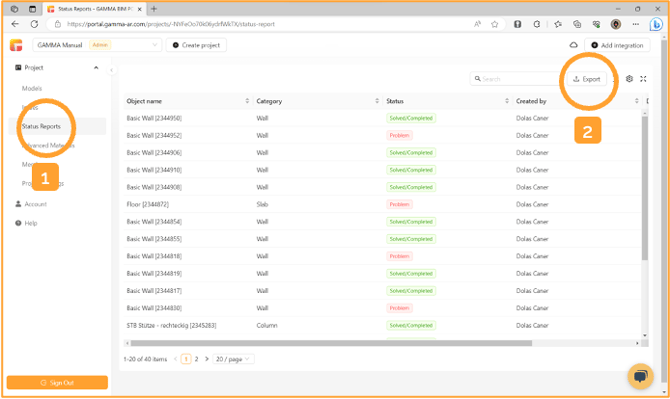This screenshot has height=399, width=670.
Task: Sort by Category column arrows
Action: pos(377,101)
